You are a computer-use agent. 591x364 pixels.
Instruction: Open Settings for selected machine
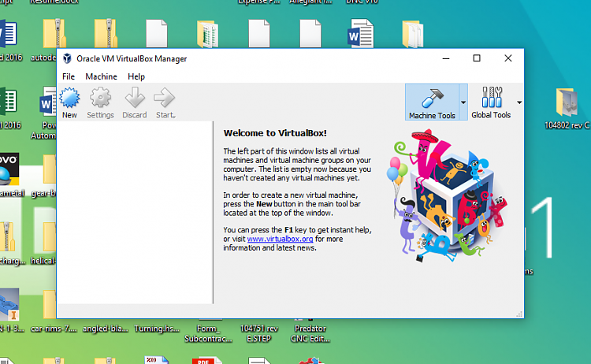pyautogui.click(x=100, y=103)
